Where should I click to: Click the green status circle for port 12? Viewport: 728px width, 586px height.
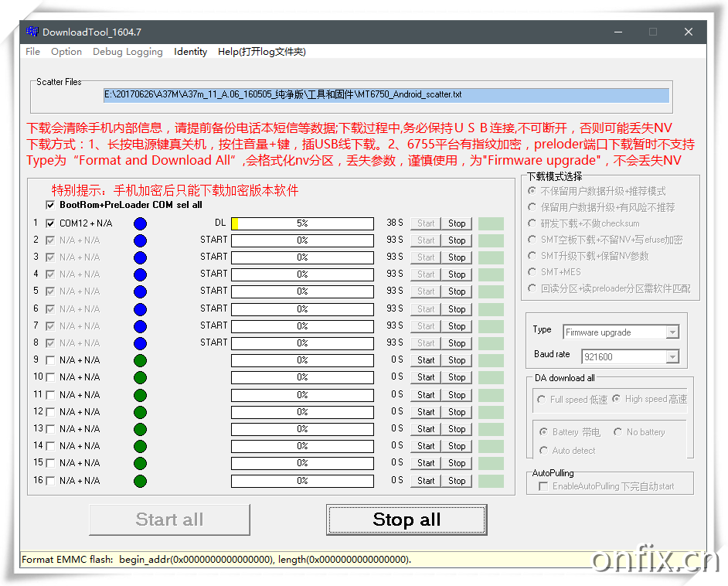pyautogui.click(x=140, y=412)
